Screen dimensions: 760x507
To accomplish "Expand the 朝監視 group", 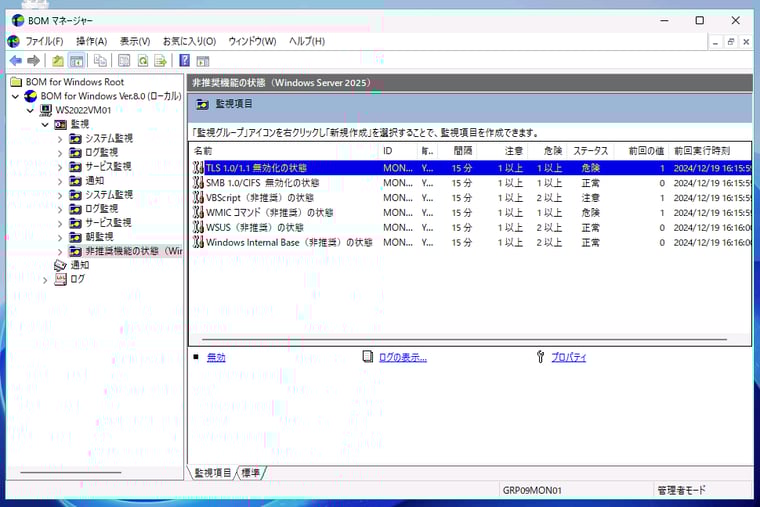I will pos(60,238).
